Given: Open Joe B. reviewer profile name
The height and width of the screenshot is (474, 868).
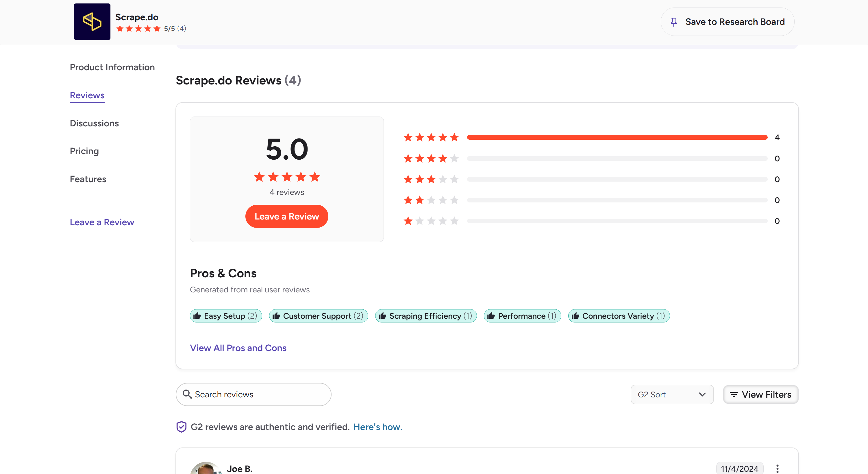Looking at the screenshot, I should 240,469.
